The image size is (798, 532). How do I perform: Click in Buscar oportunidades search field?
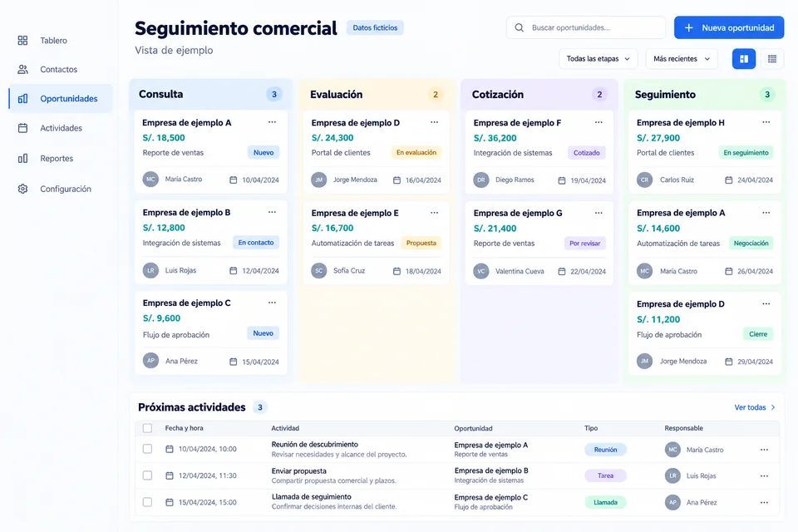[x=586, y=27]
